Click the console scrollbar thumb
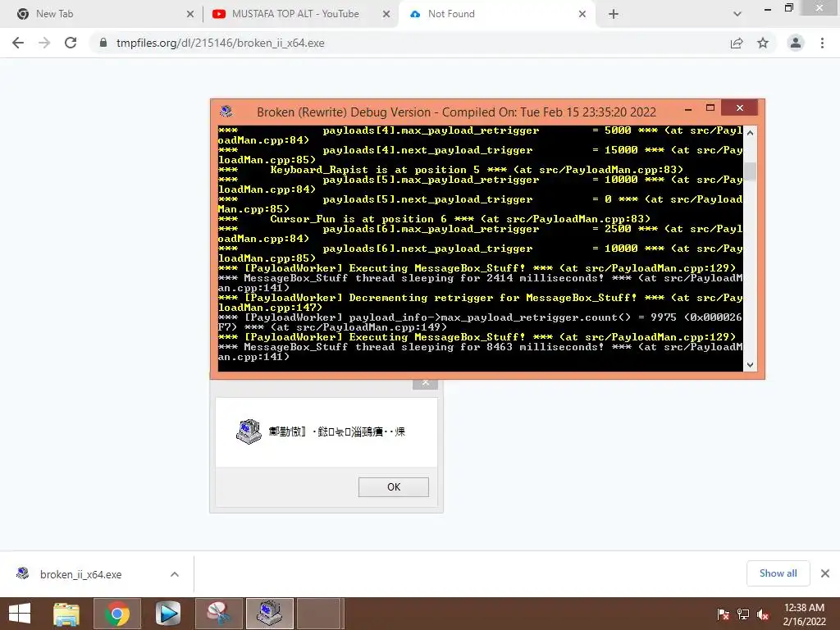Viewport: 840px width, 630px height. click(750, 171)
